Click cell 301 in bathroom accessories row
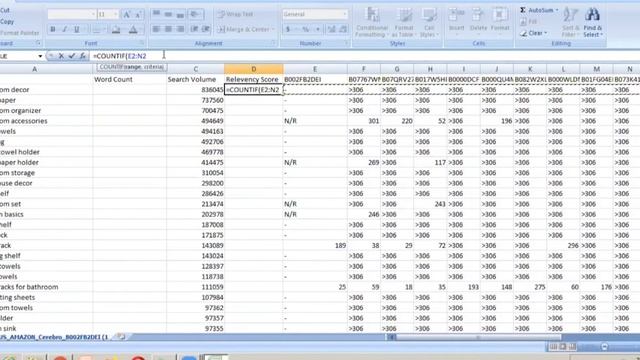 point(364,121)
